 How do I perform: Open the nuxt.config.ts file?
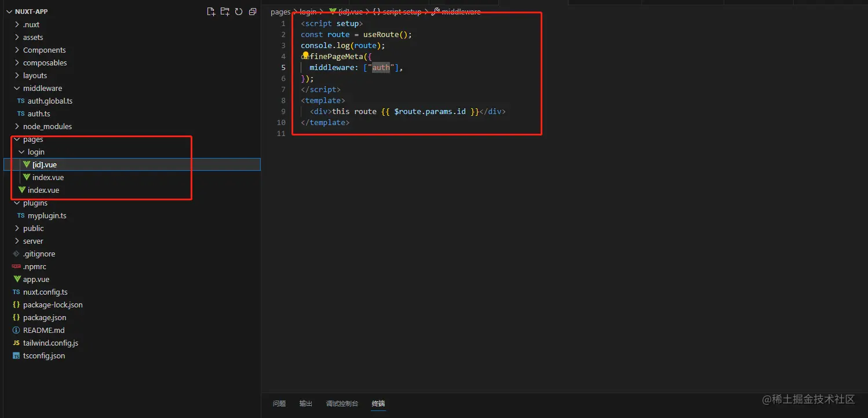coord(45,292)
